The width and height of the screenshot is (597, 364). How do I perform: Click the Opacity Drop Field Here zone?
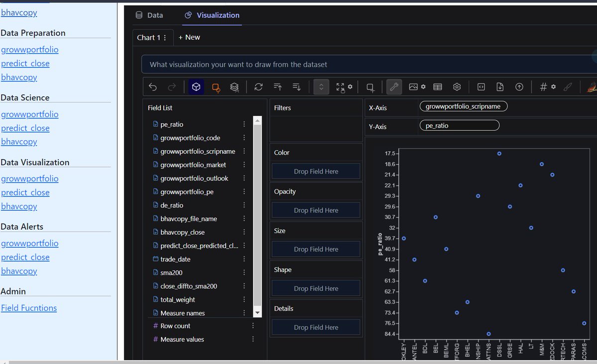click(x=316, y=210)
